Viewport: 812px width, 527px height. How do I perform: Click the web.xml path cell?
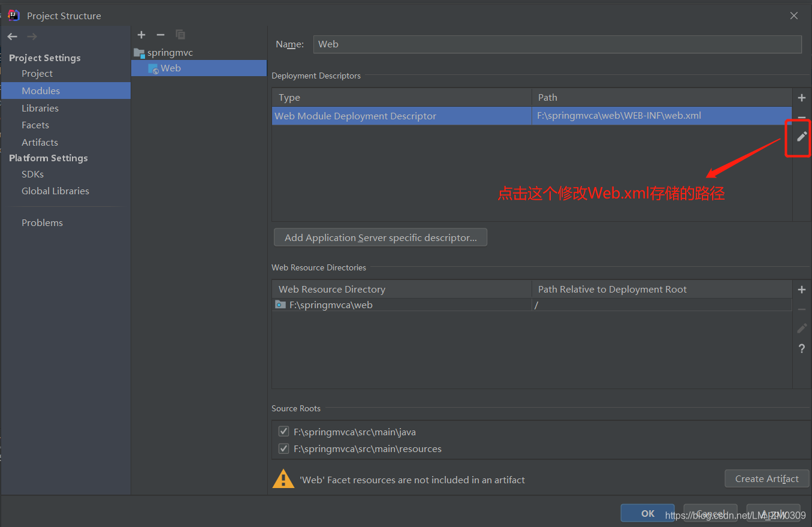pos(662,116)
